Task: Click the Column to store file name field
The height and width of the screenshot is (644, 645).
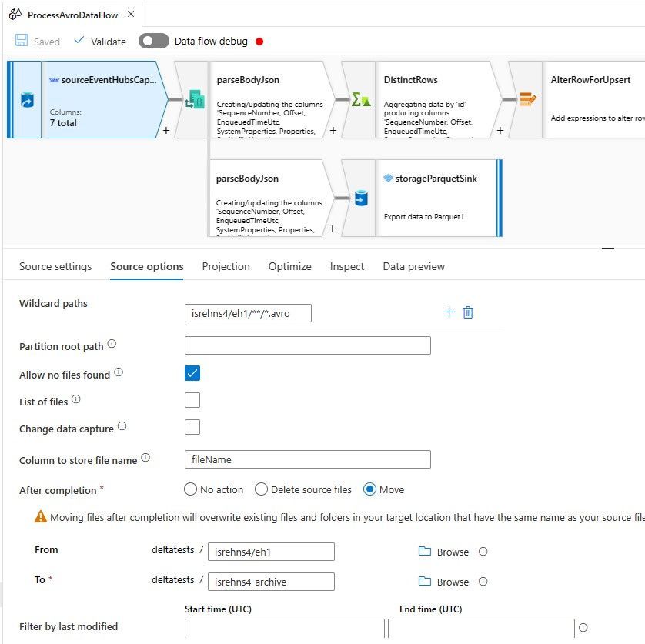Action: click(x=308, y=459)
